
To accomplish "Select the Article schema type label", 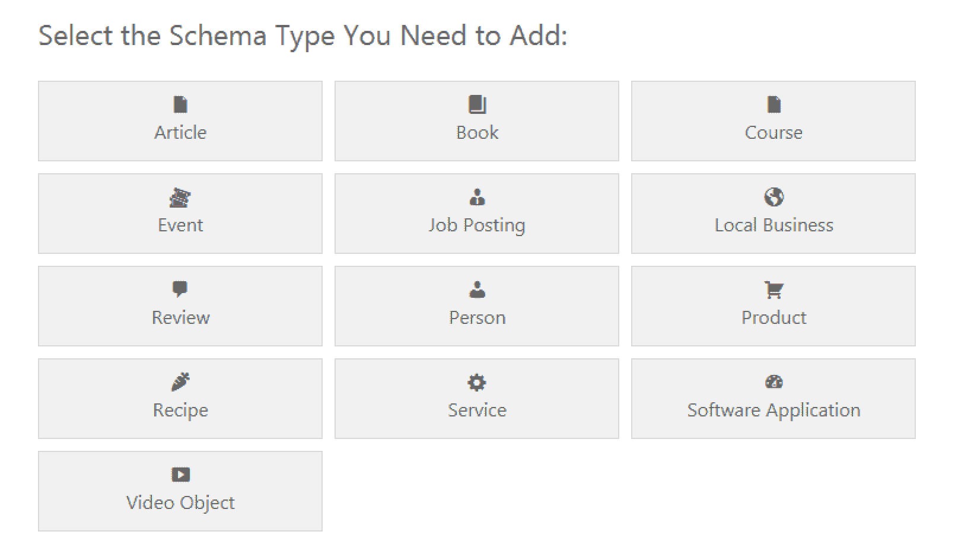I will tap(180, 132).
